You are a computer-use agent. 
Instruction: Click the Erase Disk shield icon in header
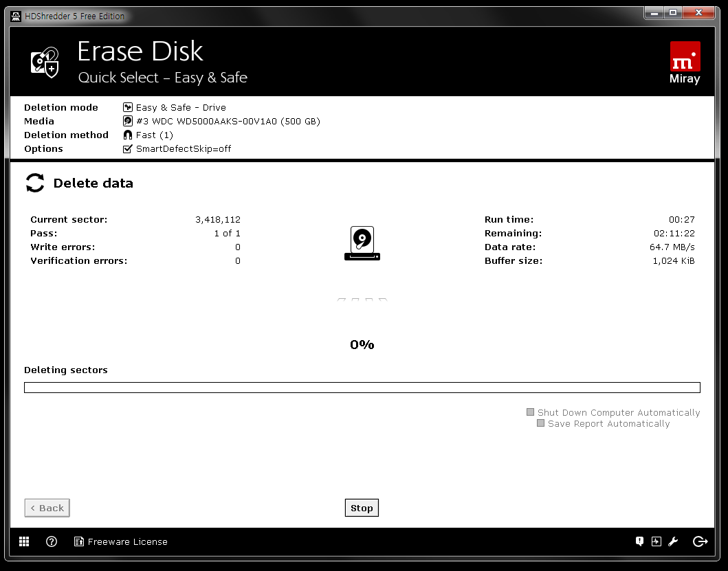(45, 63)
